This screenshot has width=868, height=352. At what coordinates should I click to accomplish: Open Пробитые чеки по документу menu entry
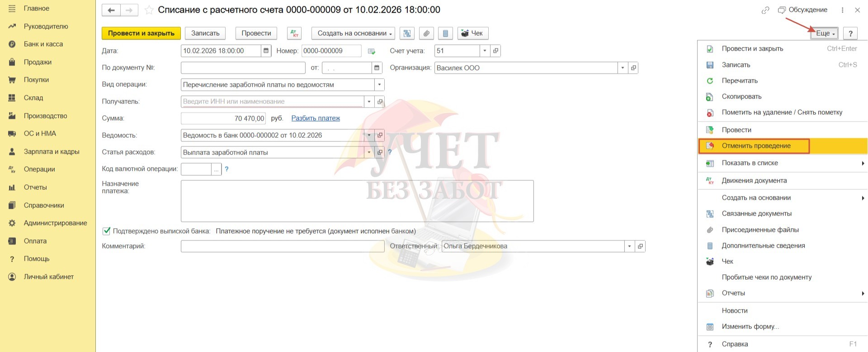783,277
